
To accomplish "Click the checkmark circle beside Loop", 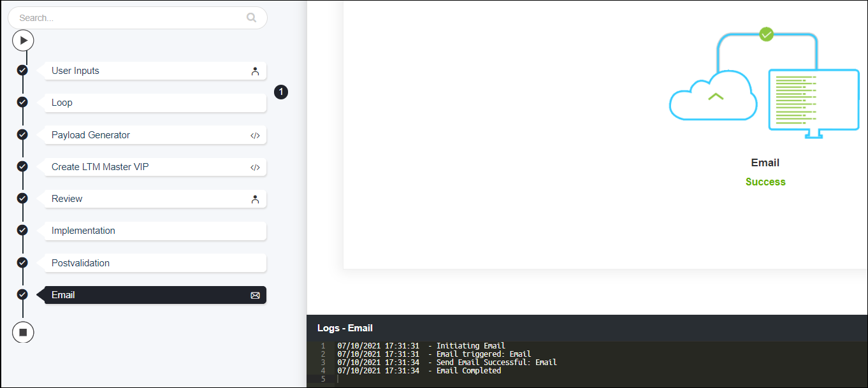I will coord(22,102).
